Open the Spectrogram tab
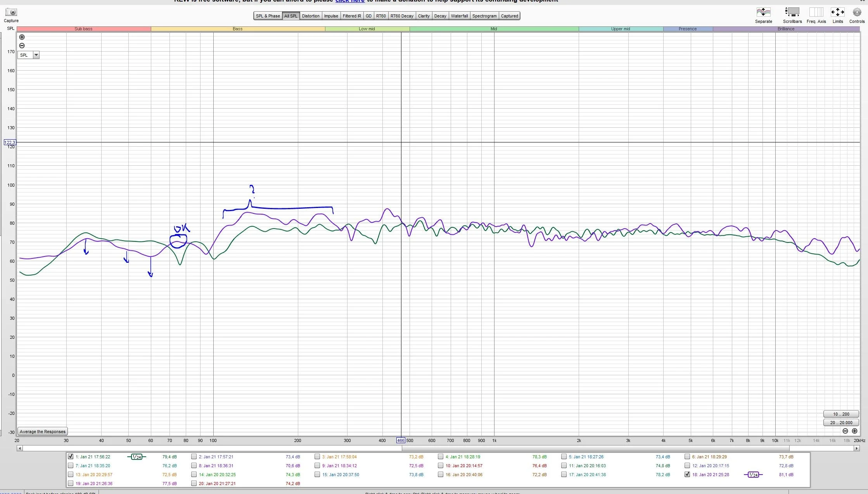This screenshot has height=494, width=868. [x=484, y=16]
